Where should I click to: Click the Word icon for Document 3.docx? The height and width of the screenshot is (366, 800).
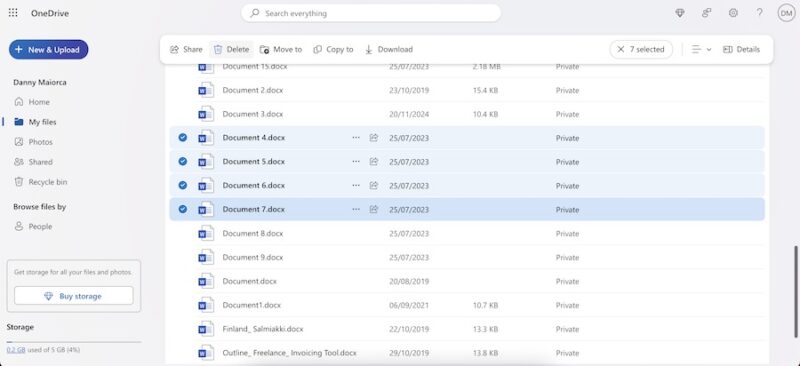coord(206,114)
